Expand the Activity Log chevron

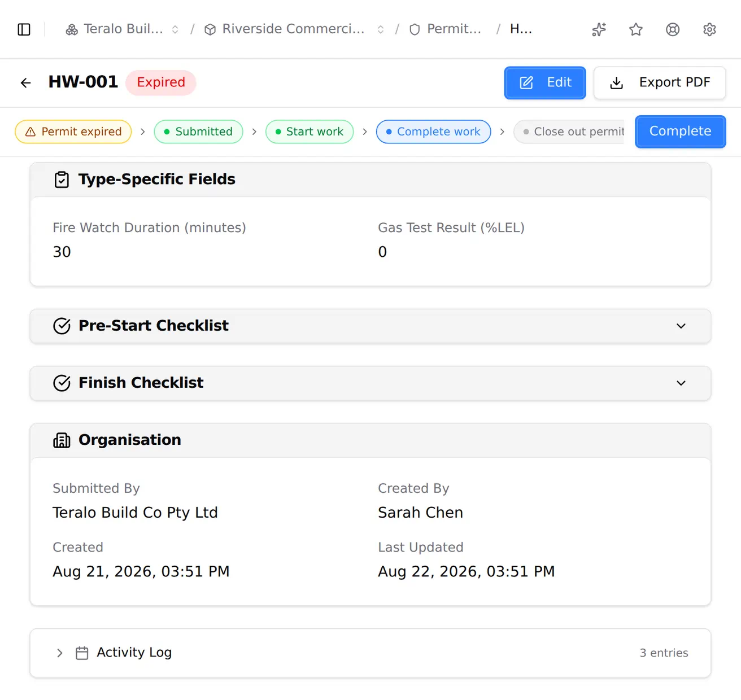(x=60, y=653)
